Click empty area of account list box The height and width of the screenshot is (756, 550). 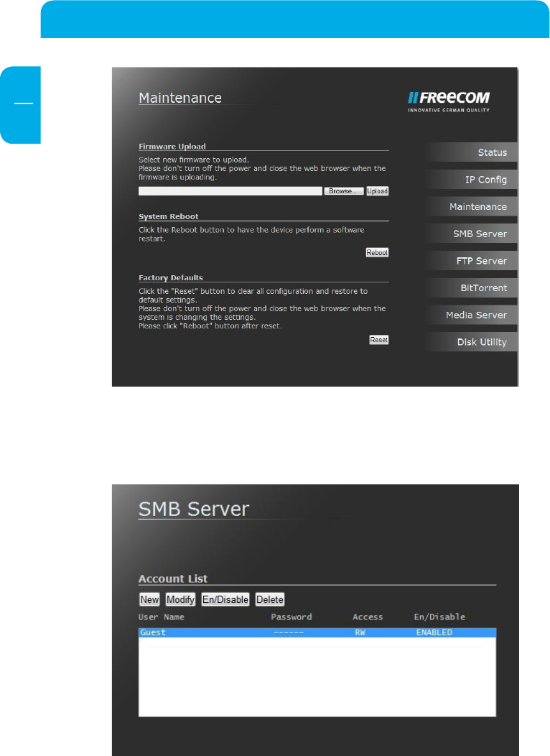pos(317,677)
